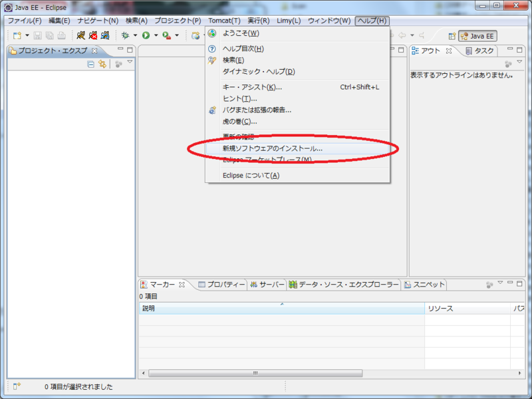Image resolution: width=532 pixels, height=399 pixels.
Task: Choose 新規ソフトウェアのインストール... menu item
Action: coord(297,148)
